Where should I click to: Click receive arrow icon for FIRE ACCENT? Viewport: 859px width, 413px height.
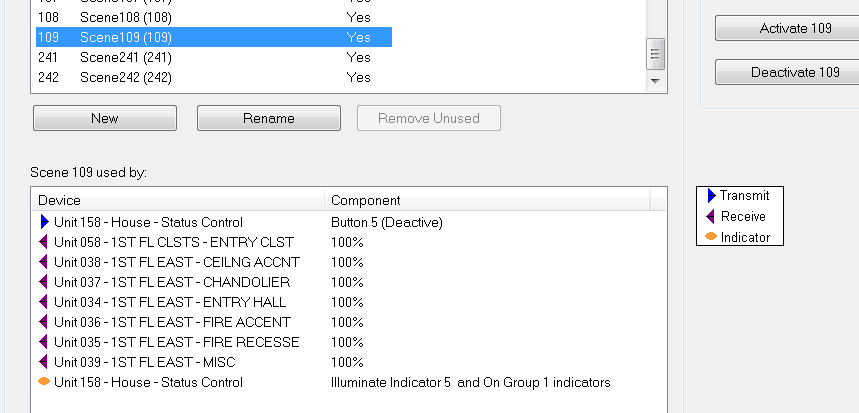(x=44, y=322)
